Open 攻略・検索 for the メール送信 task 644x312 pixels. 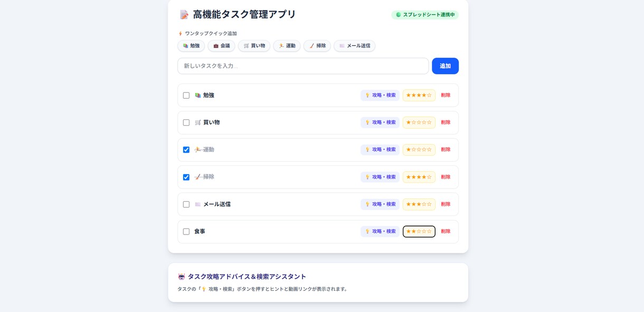pyautogui.click(x=380, y=204)
